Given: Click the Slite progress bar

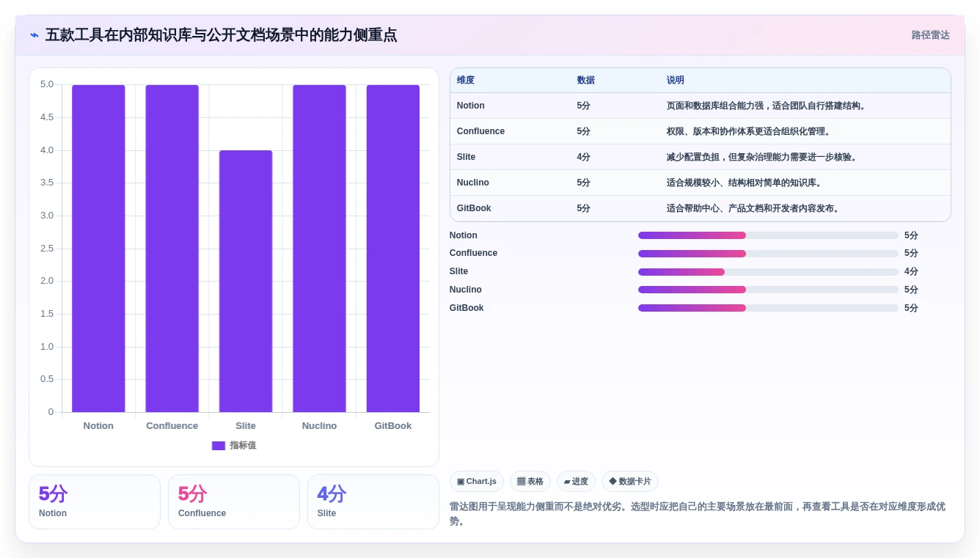Looking at the screenshot, I should click(x=768, y=272).
